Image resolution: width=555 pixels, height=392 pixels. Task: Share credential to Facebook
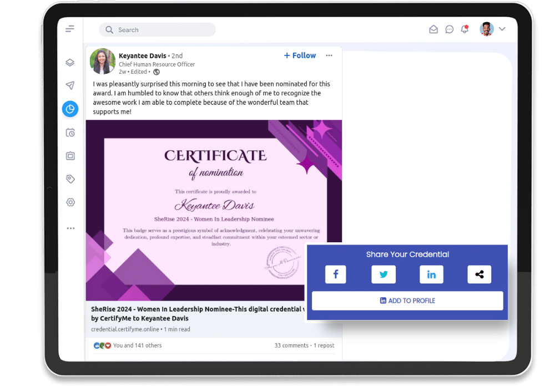pos(335,274)
